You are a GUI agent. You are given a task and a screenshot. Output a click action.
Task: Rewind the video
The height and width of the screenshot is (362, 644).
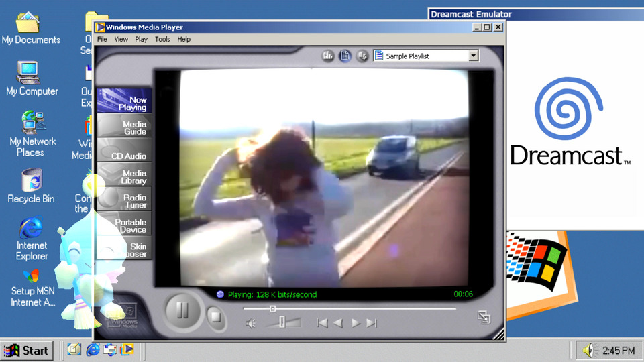pyautogui.click(x=338, y=323)
